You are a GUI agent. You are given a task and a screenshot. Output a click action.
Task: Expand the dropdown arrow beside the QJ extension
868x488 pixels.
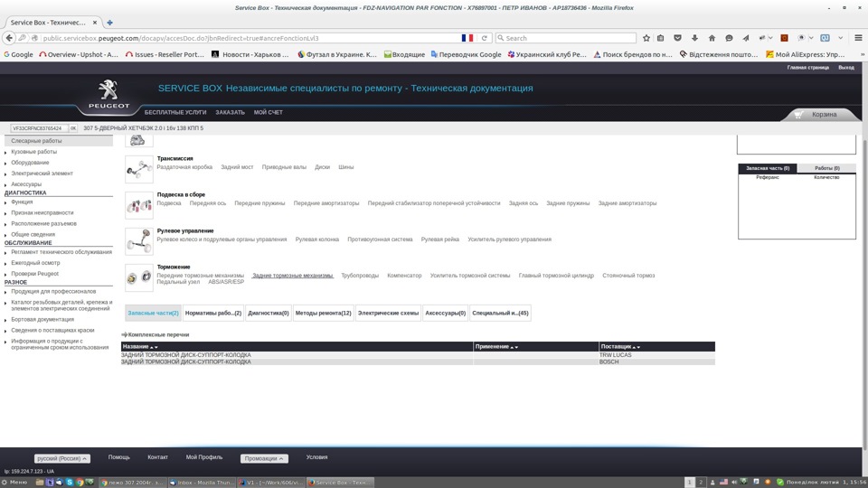[840, 38]
